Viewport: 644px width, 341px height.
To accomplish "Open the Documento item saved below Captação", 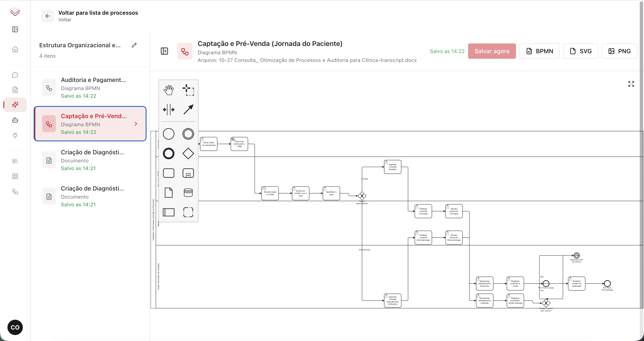I will tap(90, 160).
